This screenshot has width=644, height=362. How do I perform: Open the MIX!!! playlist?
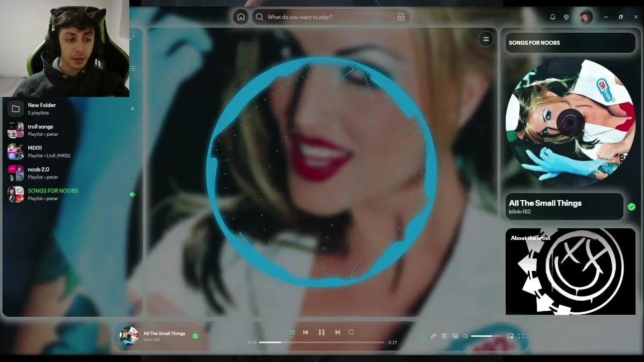tap(70, 151)
